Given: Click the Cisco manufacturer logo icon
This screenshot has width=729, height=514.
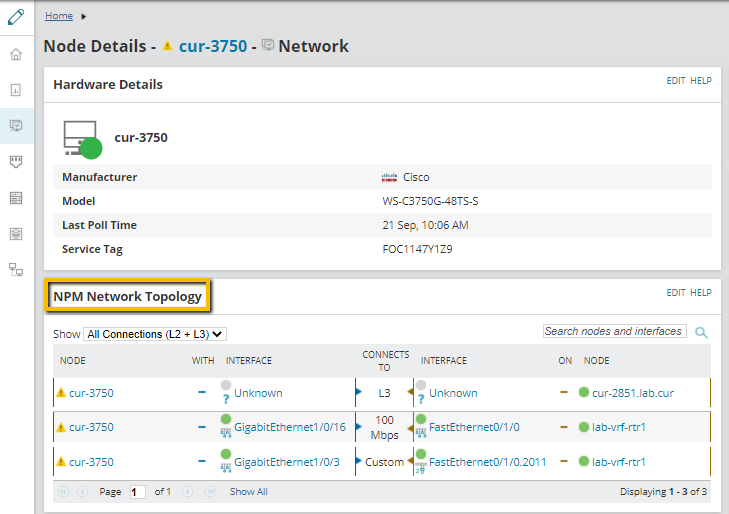Looking at the screenshot, I should pyautogui.click(x=389, y=178).
